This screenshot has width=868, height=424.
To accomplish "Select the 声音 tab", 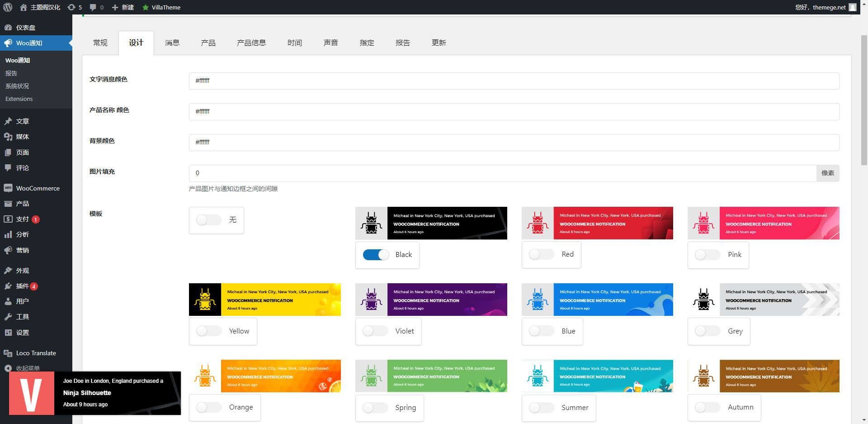I will pyautogui.click(x=331, y=43).
